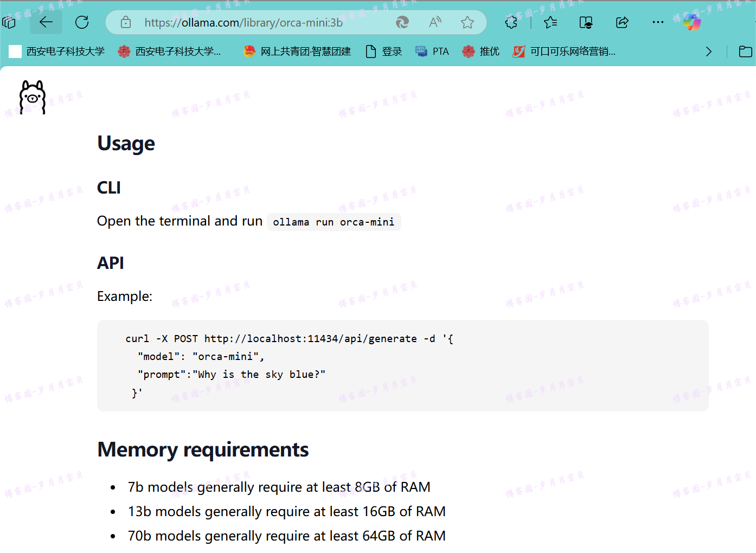The width and height of the screenshot is (756, 553).
Task: Open the 可口可乐网络营销 bookmark
Action: [x=564, y=52]
